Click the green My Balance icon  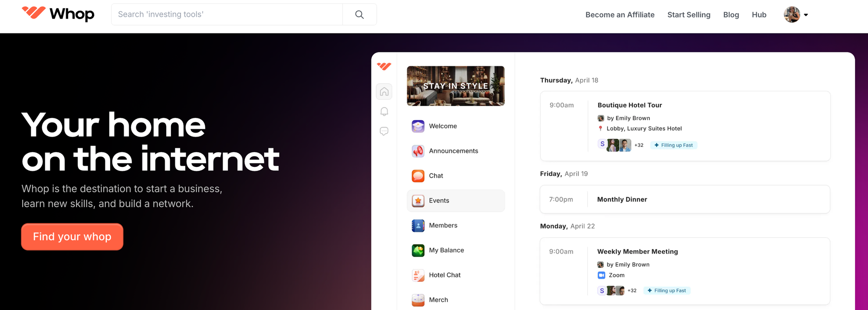[x=418, y=250]
